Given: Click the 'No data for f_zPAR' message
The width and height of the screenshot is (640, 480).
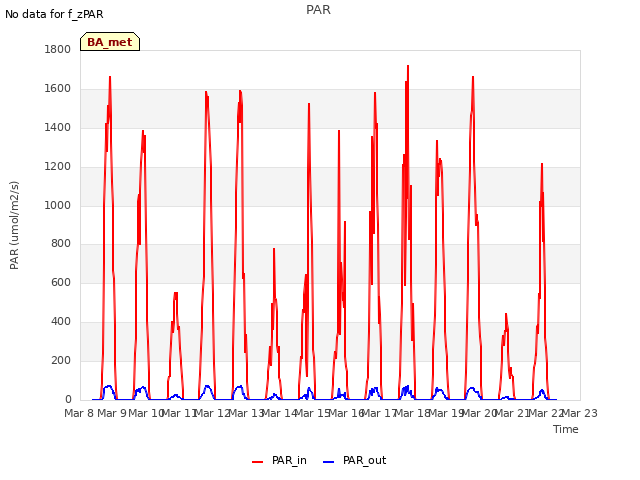Looking at the screenshot, I should tap(54, 14).
